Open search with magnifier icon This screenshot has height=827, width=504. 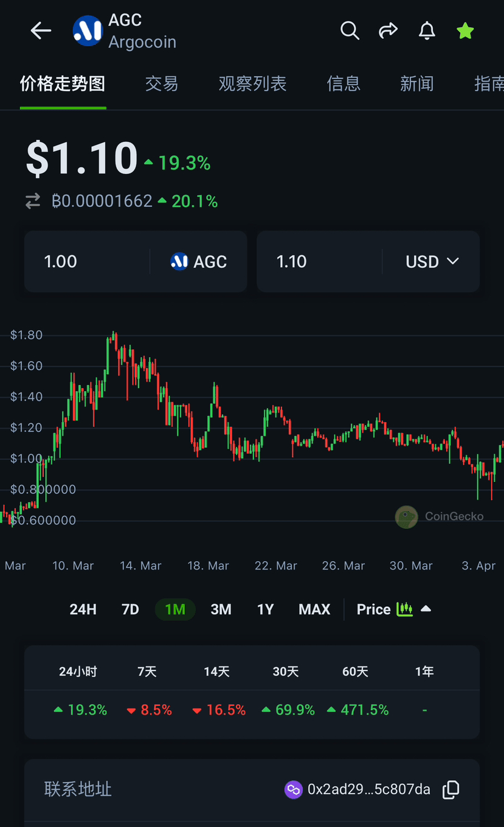[x=350, y=30]
